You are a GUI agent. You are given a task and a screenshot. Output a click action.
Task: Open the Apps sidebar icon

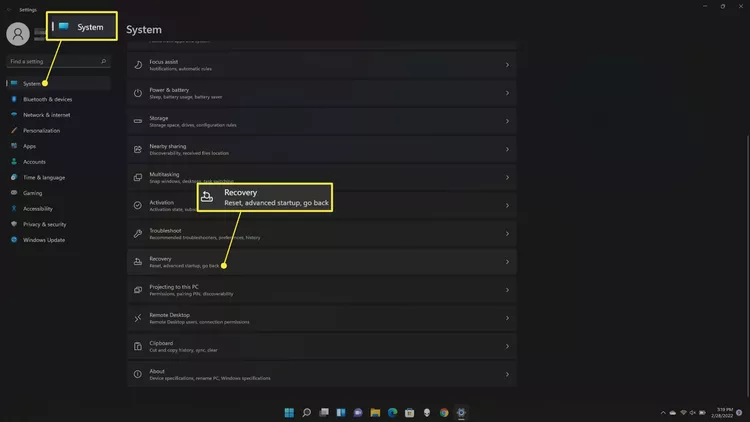click(14, 146)
